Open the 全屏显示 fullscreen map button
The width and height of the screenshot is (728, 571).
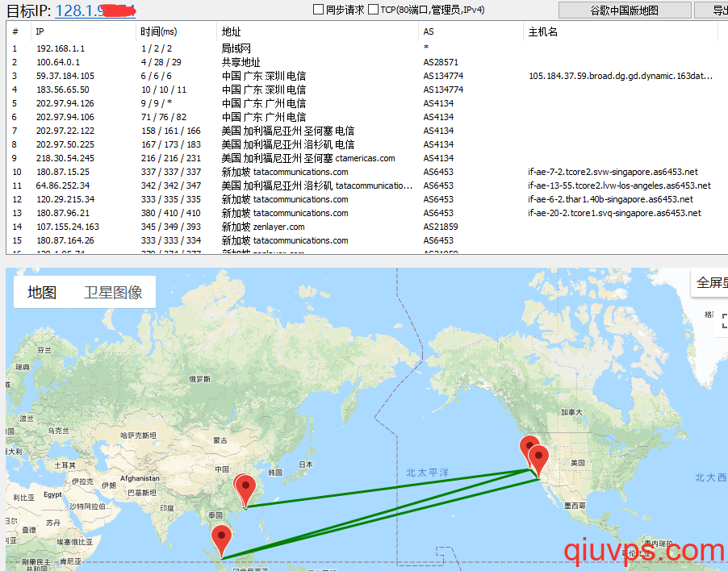coord(709,282)
